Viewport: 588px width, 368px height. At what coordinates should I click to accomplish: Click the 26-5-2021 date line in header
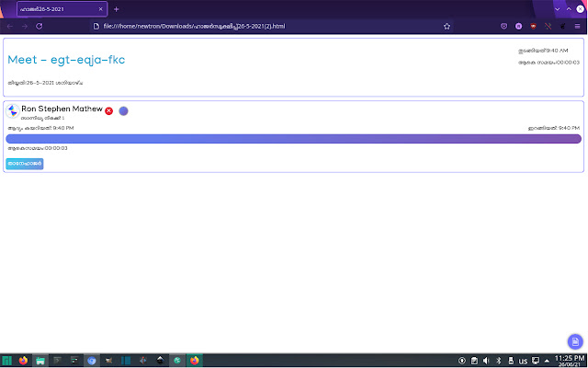tap(45, 83)
